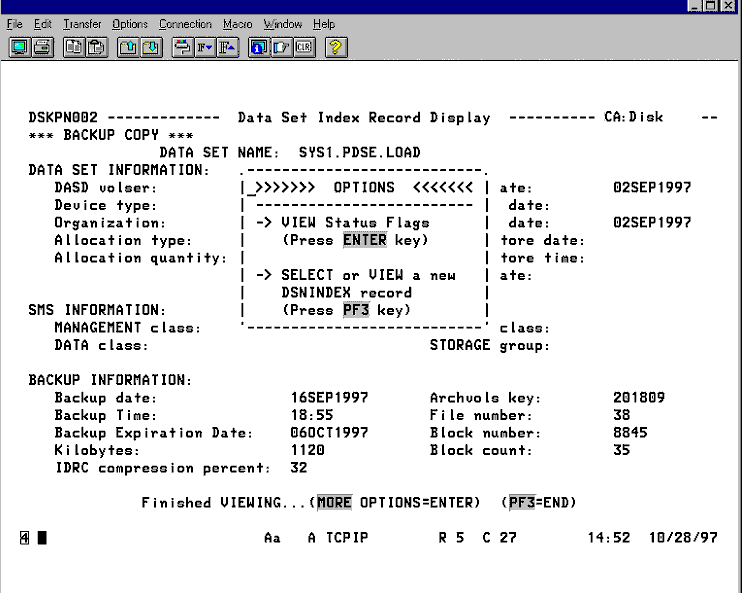The height and width of the screenshot is (593, 742).
Task: Click the receive file download folder icon
Action: (149, 47)
